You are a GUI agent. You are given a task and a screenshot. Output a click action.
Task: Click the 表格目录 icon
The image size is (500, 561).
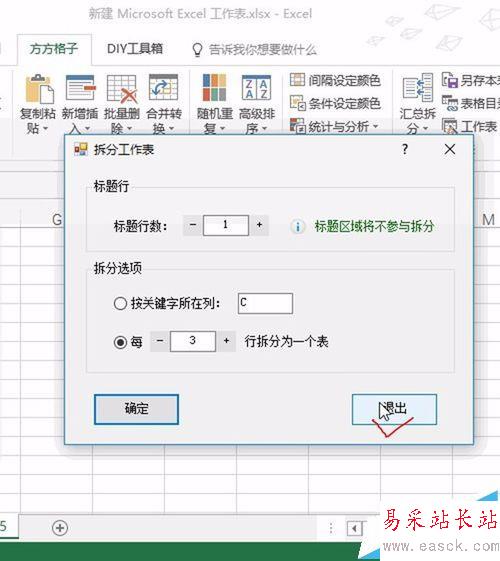450,103
